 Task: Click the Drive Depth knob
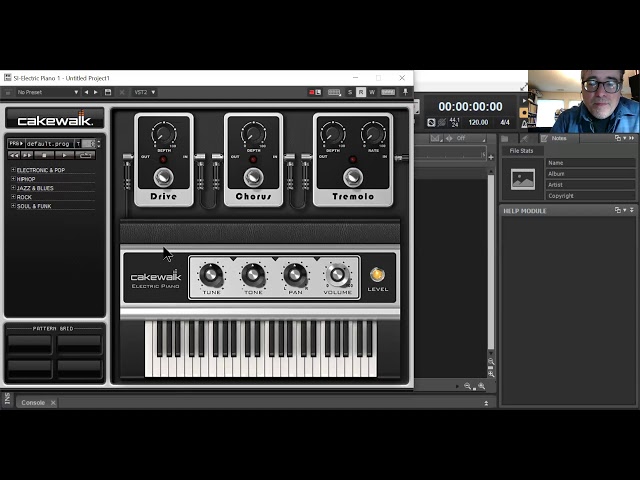[164, 133]
